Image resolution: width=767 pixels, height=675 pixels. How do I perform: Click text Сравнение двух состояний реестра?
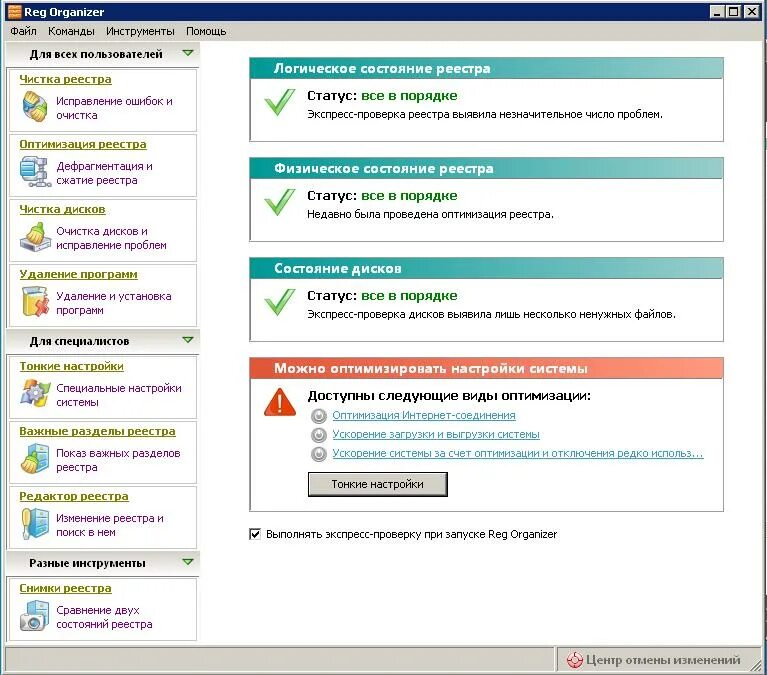point(104,617)
